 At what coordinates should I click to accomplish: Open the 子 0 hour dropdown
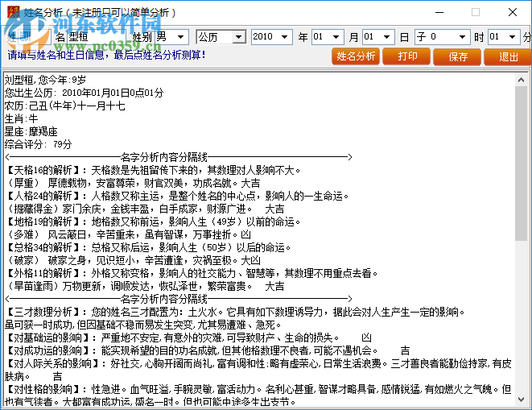[462, 37]
